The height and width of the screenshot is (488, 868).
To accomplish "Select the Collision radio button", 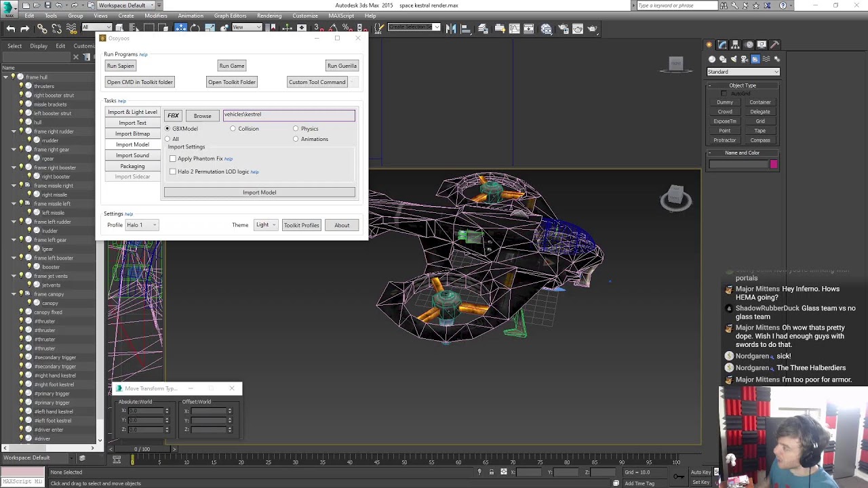I will 233,129.
